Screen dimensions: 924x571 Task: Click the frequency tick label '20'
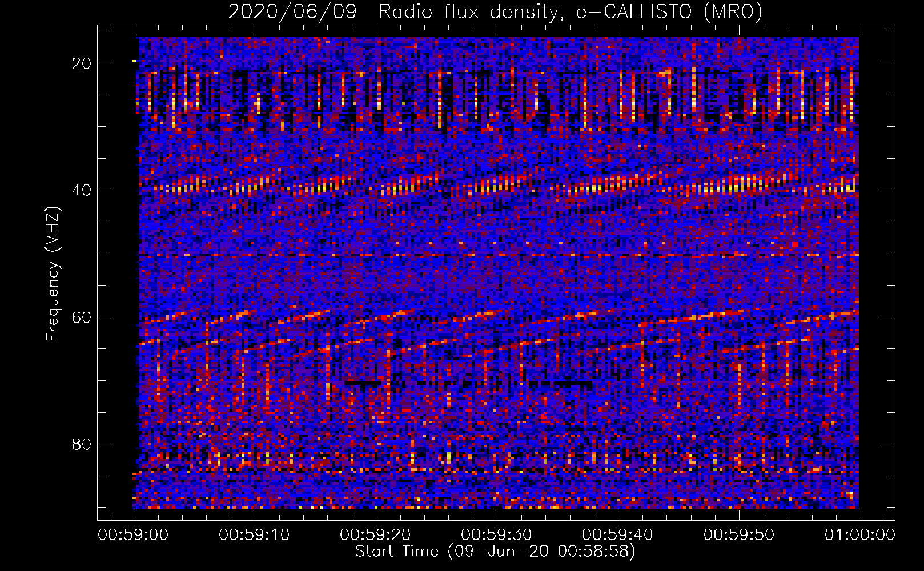click(82, 63)
